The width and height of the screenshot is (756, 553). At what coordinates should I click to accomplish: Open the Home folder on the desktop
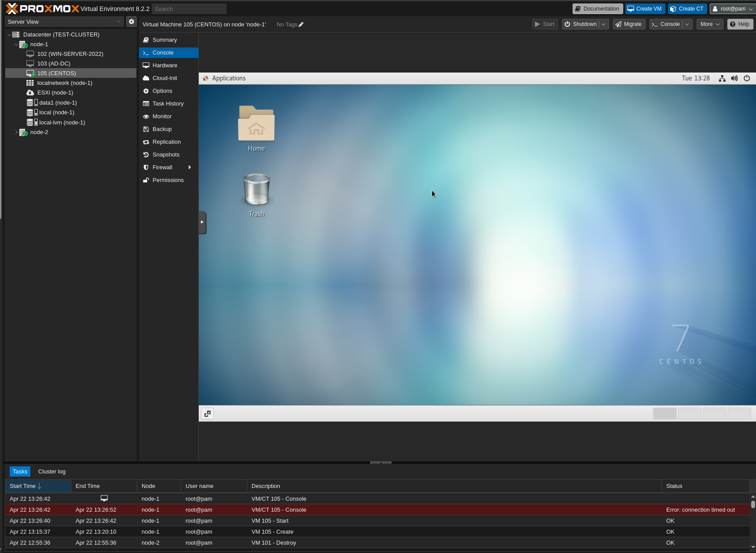(x=256, y=124)
